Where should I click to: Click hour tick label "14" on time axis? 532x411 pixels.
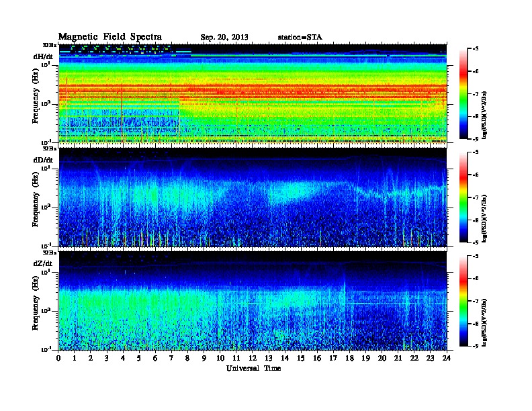tap(285, 358)
